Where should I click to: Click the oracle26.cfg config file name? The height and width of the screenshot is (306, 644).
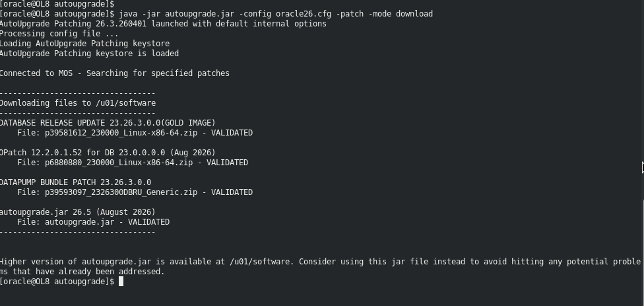tap(303, 14)
